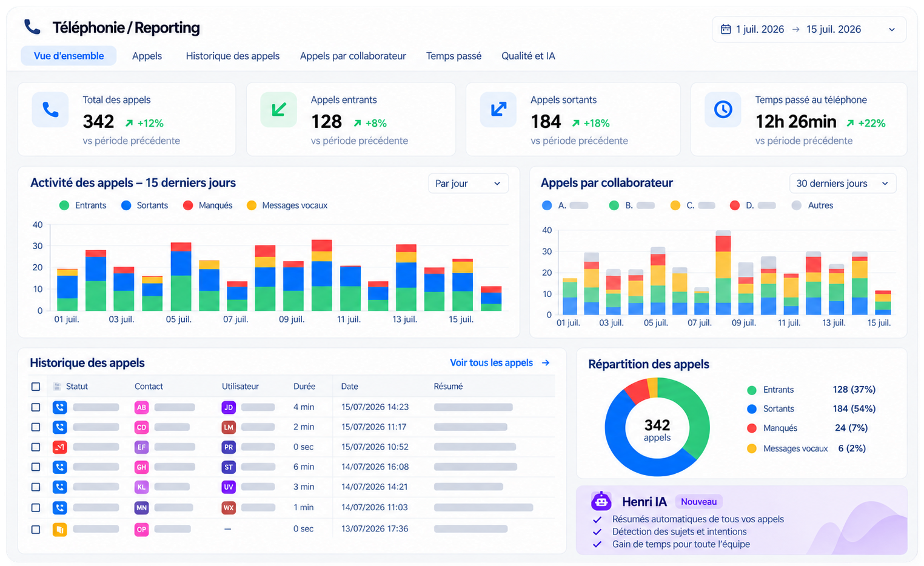Click the Statut column header
Viewport: 924px width, 566px height.
pos(77,387)
